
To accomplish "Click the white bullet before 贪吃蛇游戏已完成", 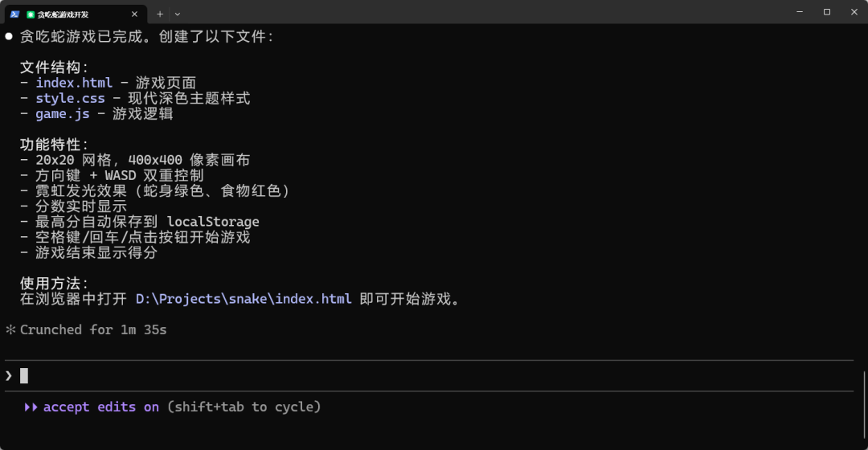I will pos(9,36).
